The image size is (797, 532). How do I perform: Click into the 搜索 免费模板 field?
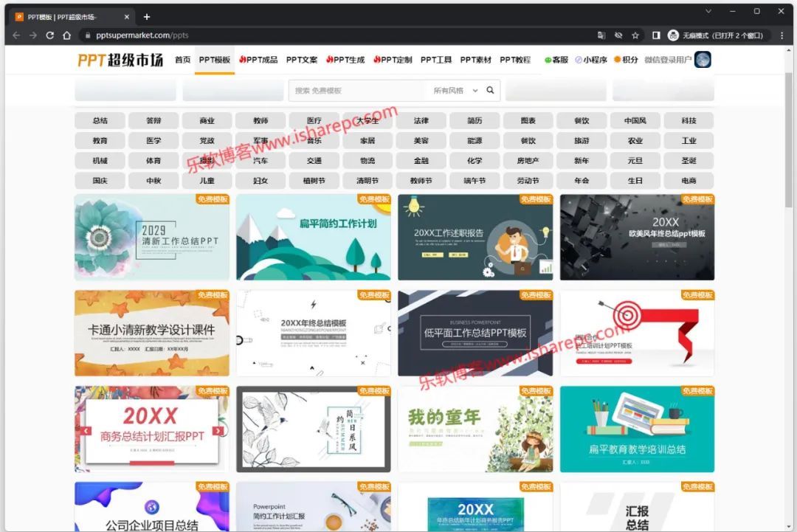359,91
